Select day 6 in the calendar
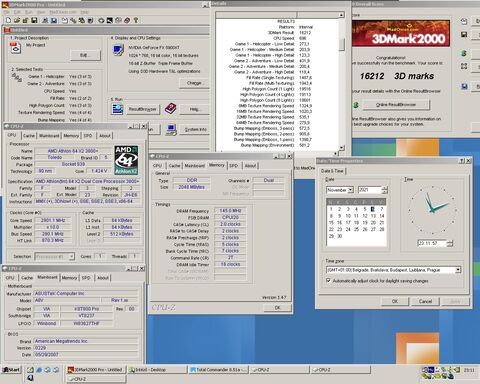The height and width of the screenshot is (384, 480). 373,209
